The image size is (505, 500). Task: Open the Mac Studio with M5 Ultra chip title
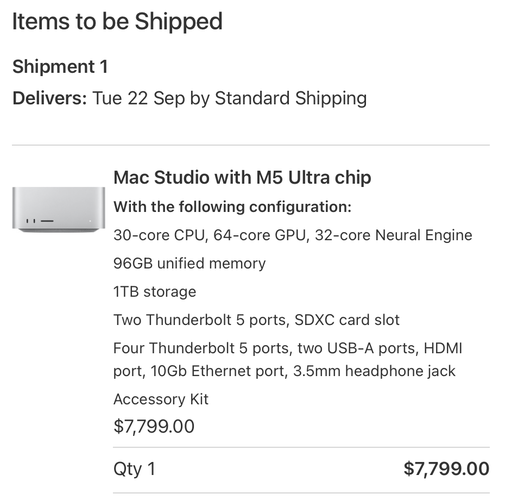click(242, 177)
